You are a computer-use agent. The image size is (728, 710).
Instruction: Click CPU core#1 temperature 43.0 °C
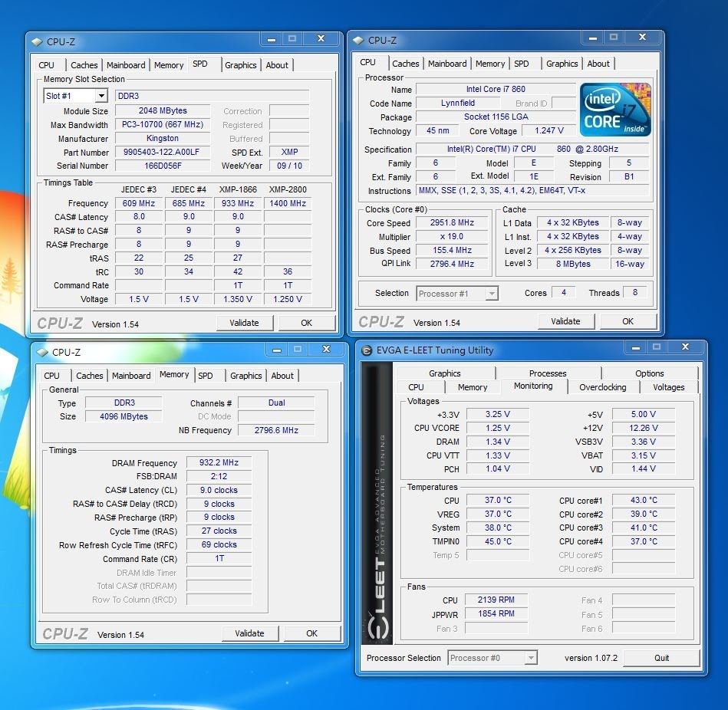[x=644, y=500]
